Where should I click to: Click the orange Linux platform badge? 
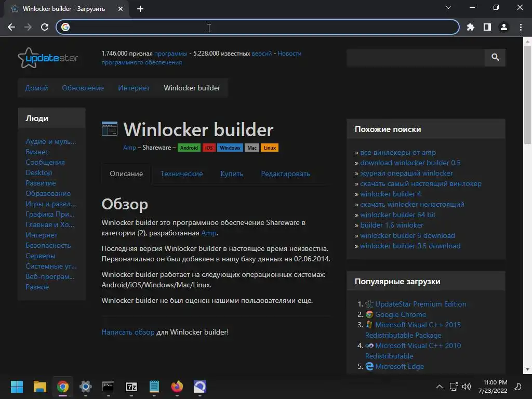[x=270, y=148]
